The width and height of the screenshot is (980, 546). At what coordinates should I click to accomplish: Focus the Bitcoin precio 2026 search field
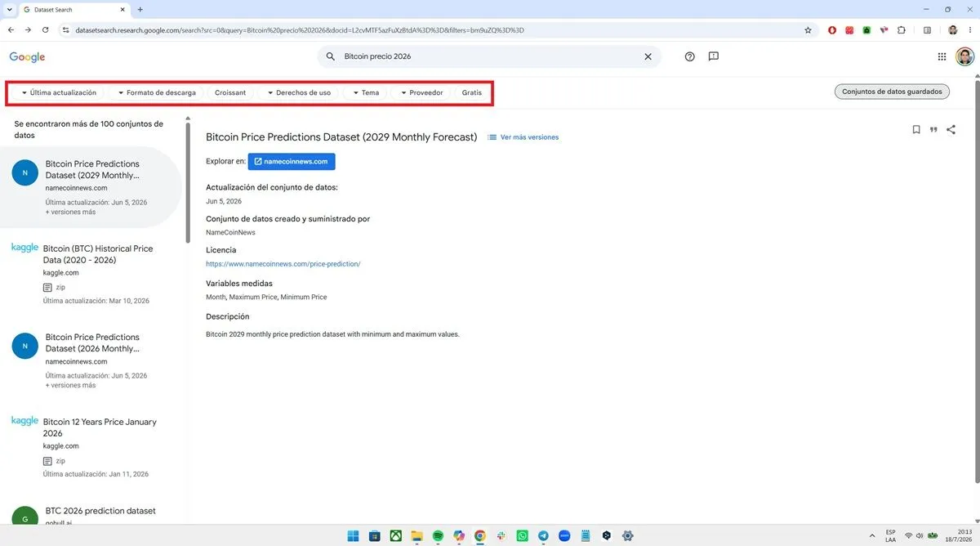coord(489,56)
